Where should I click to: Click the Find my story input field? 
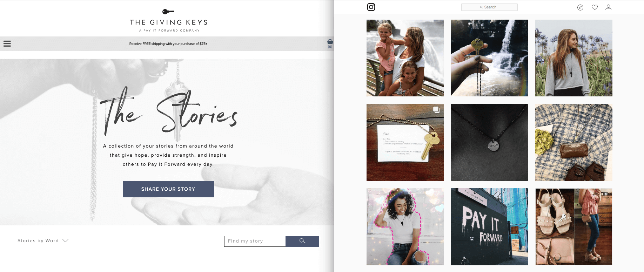pyautogui.click(x=255, y=241)
